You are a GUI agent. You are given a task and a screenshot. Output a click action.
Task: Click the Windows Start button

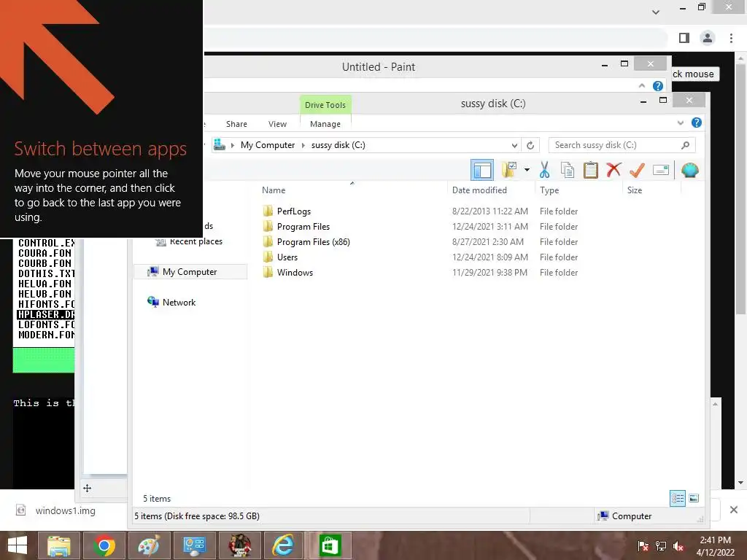pos(18,545)
